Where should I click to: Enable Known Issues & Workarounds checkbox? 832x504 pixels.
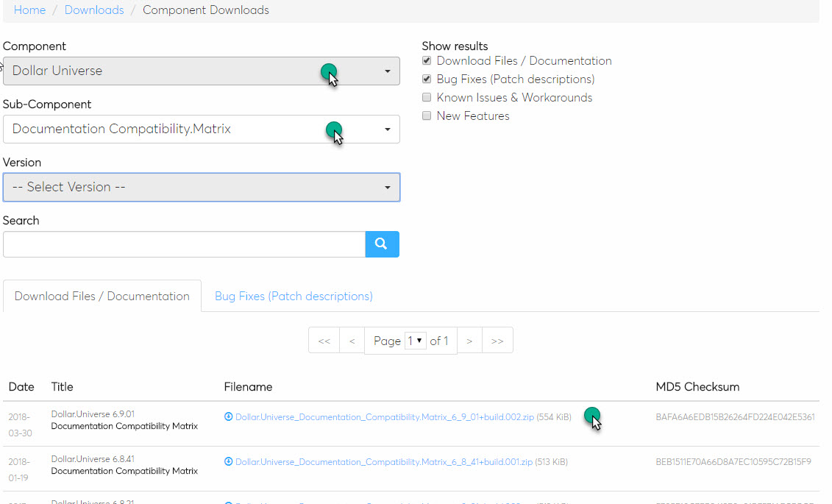[x=427, y=97]
